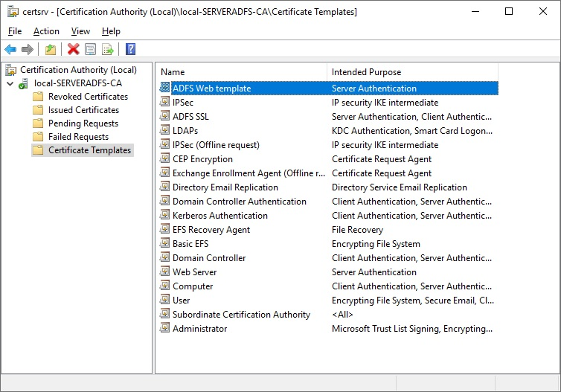Click the local-SERVERADFS-CA server icon
The width and height of the screenshot is (561, 392).
point(25,83)
